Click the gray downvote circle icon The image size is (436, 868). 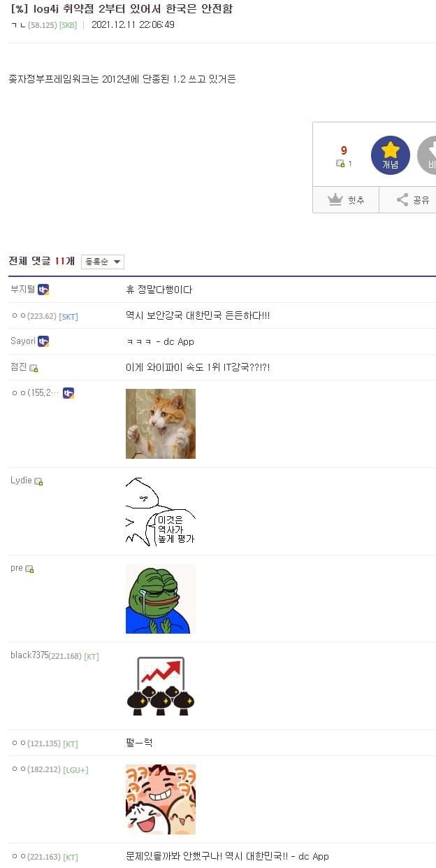427,155
